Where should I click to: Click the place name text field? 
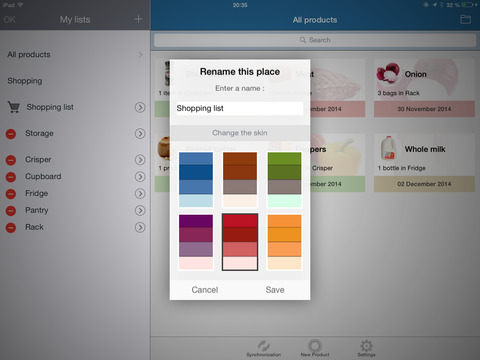point(240,108)
